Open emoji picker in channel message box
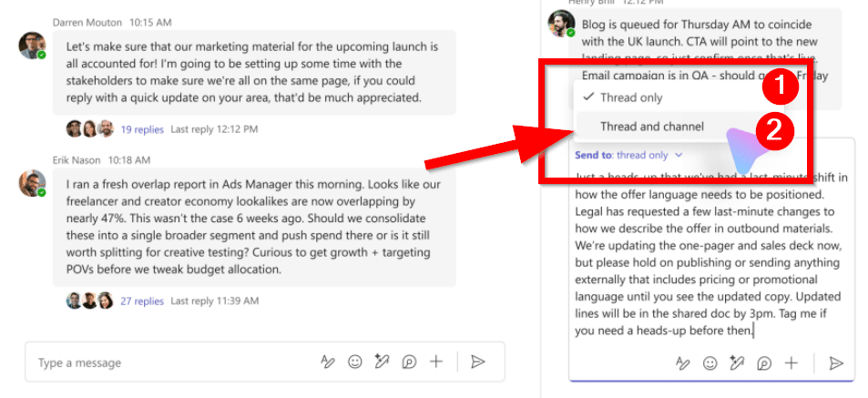The width and height of the screenshot is (868, 398). tap(355, 362)
